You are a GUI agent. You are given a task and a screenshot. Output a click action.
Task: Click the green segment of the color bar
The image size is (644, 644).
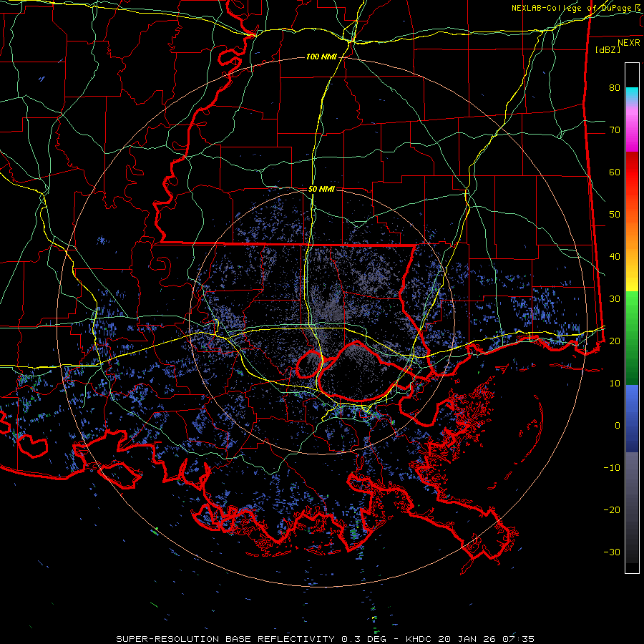632,338
